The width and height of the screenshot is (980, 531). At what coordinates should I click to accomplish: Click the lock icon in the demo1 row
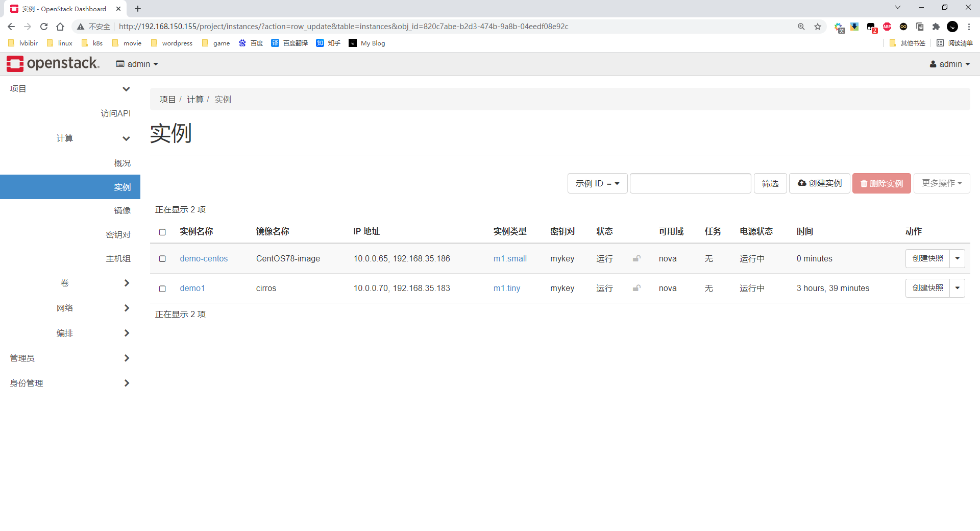tap(636, 288)
